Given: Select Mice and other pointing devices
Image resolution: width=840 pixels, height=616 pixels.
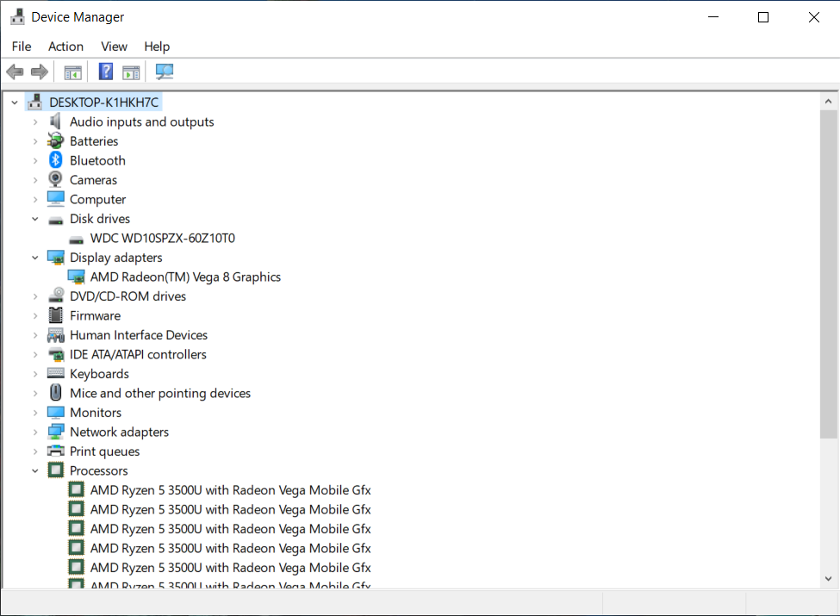Looking at the screenshot, I should click(x=159, y=393).
